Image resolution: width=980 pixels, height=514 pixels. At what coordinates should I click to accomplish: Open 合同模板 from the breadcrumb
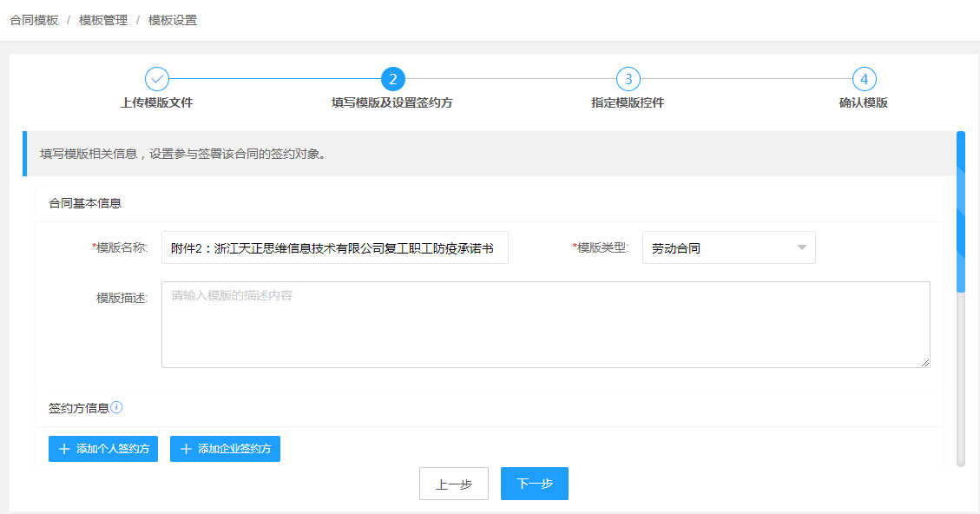[x=36, y=19]
